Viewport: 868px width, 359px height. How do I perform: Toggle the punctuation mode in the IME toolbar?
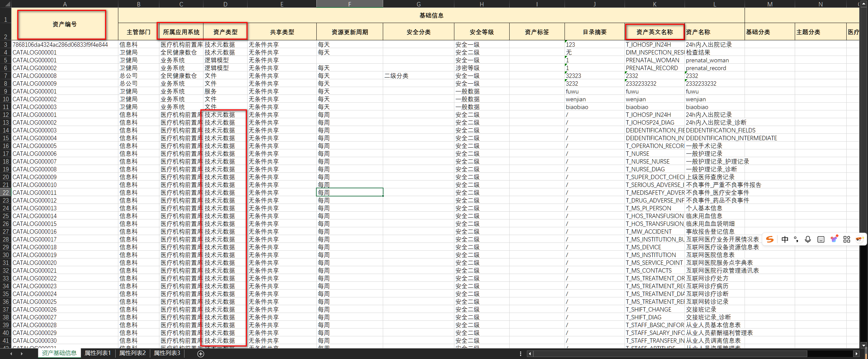[796, 239]
